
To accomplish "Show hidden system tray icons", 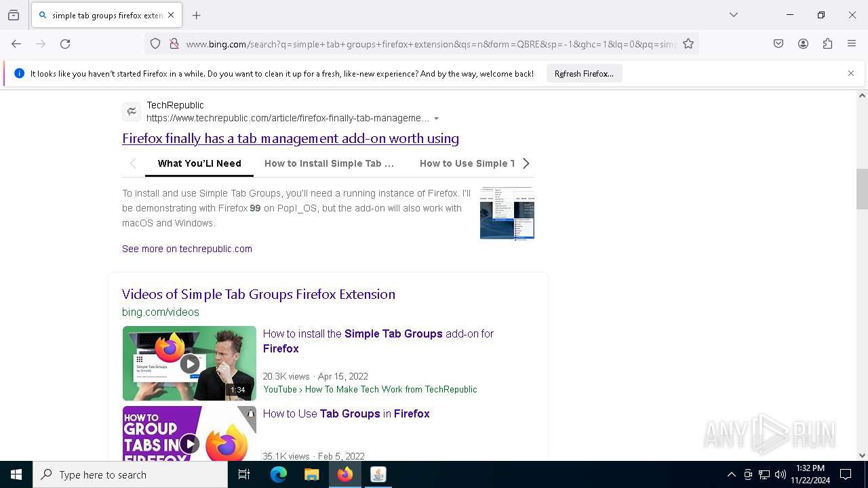I will 731,474.
